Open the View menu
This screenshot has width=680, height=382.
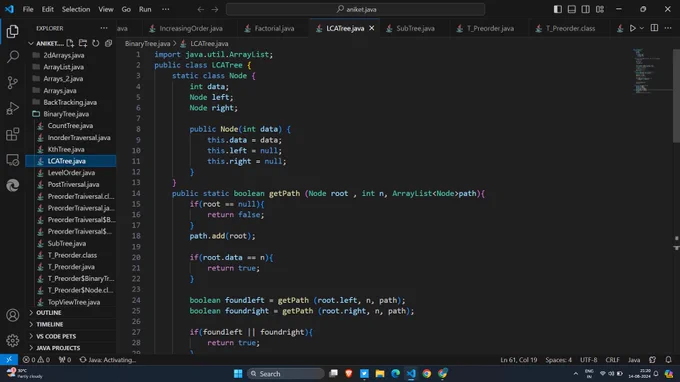tap(106, 9)
